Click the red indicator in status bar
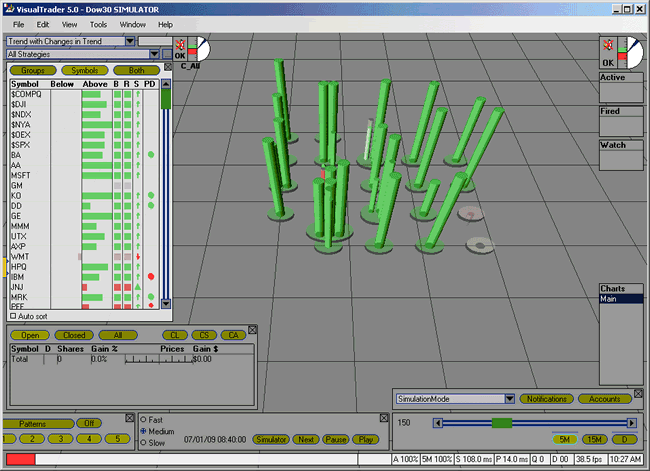This screenshot has width=650, height=471. [21, 459]
